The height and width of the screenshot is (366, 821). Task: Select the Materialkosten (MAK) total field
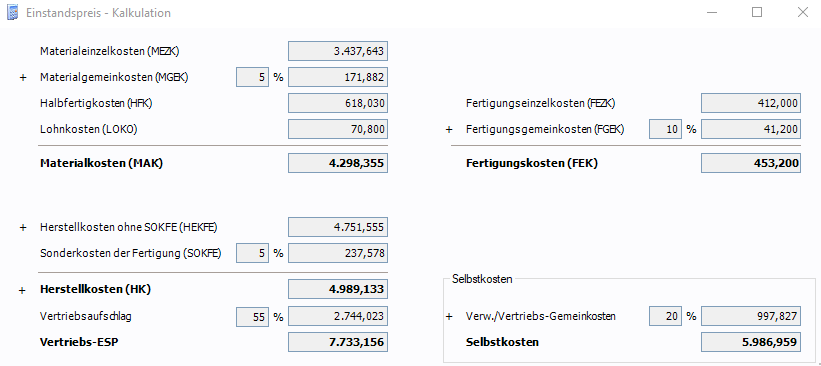click(x=338, y=163)
